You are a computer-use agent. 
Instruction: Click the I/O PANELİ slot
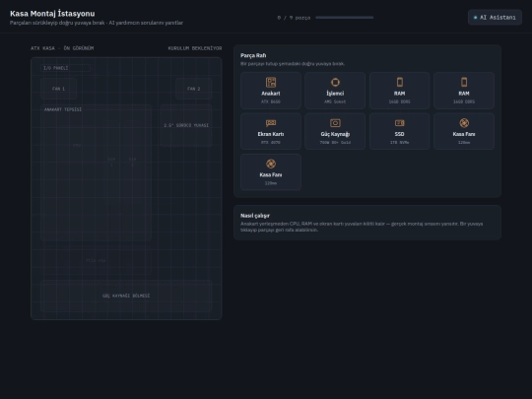tap(65, 68)
